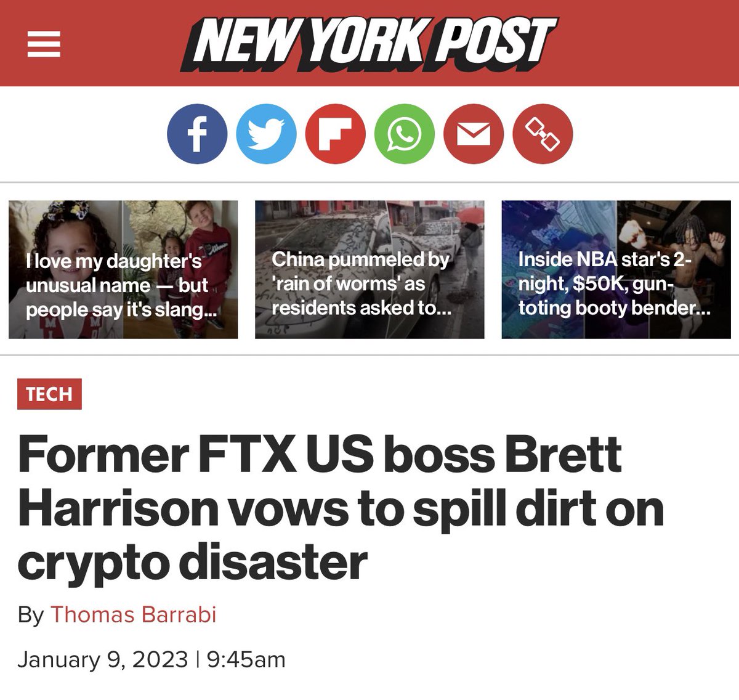Open author Thomas Barrabi's page
The height and width of the screenshot is (700, 739).
[133, 614]
